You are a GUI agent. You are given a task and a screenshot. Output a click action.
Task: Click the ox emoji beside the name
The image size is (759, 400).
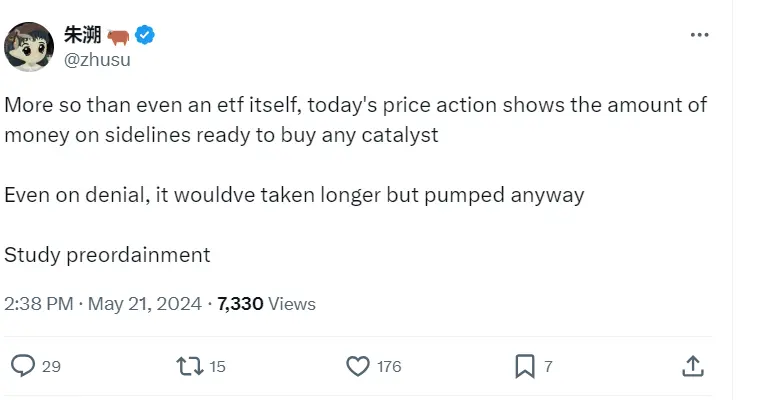(x=119, y=37)
